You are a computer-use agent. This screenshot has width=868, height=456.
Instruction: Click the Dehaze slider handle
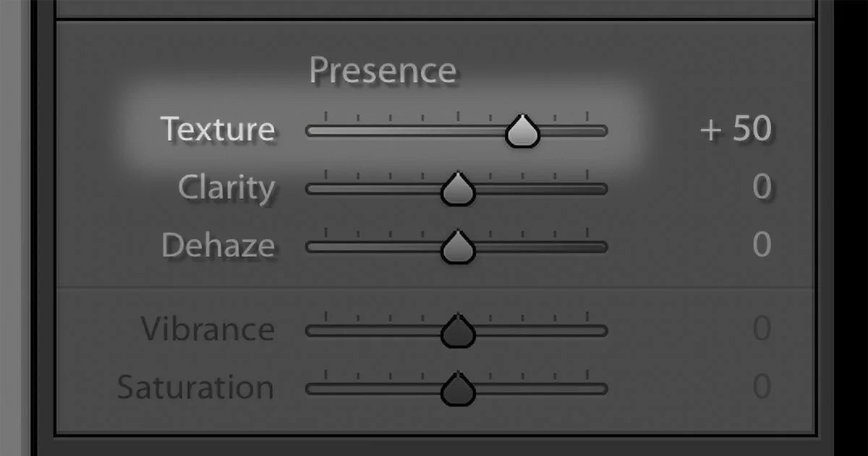[x=457, y=248]
